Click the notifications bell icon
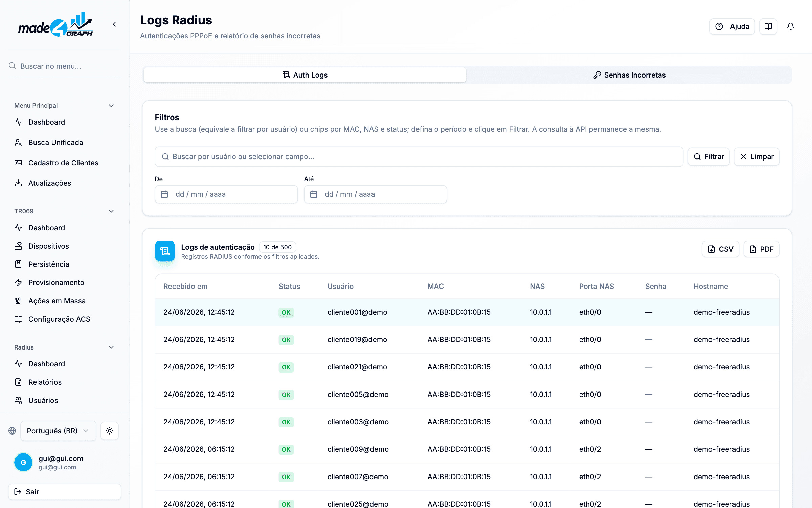 [x=790, y=26]
